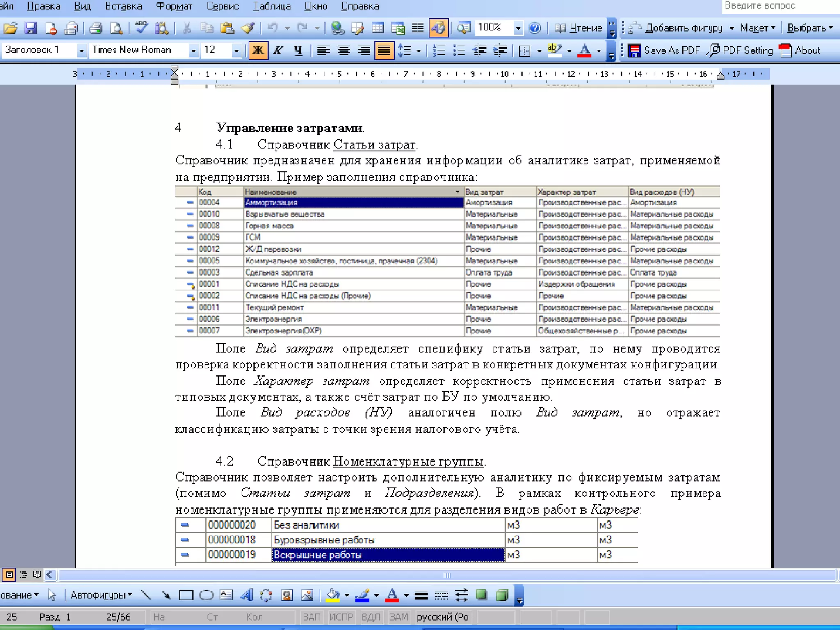Open the style dropdown Заголовок 1

pyautogui.click(x=81, y=50)
